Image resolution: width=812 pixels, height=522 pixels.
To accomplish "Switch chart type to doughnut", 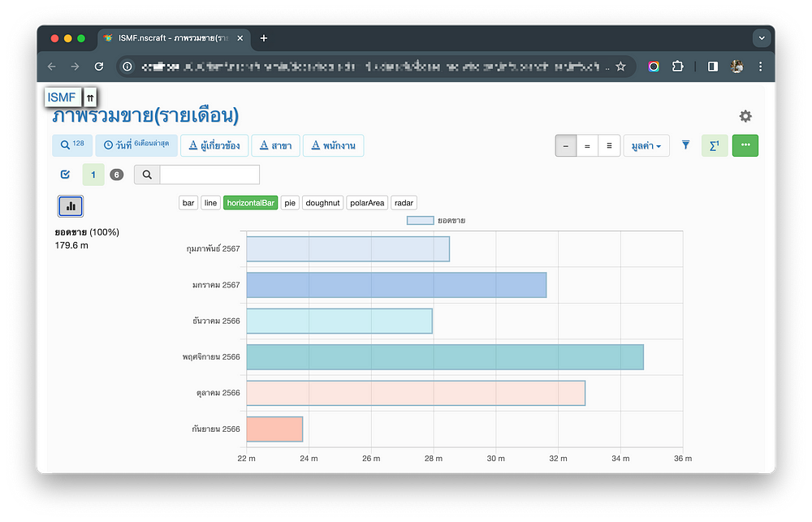I will coord(322,203).
